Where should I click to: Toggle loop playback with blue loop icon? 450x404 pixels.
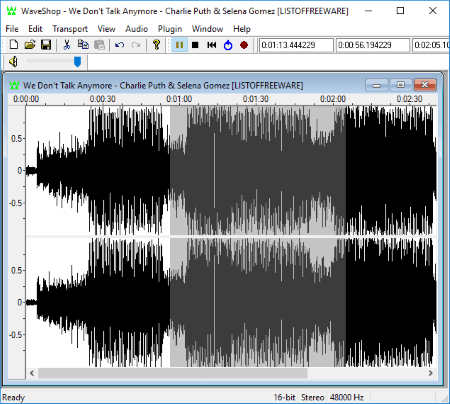pos(228,45)
